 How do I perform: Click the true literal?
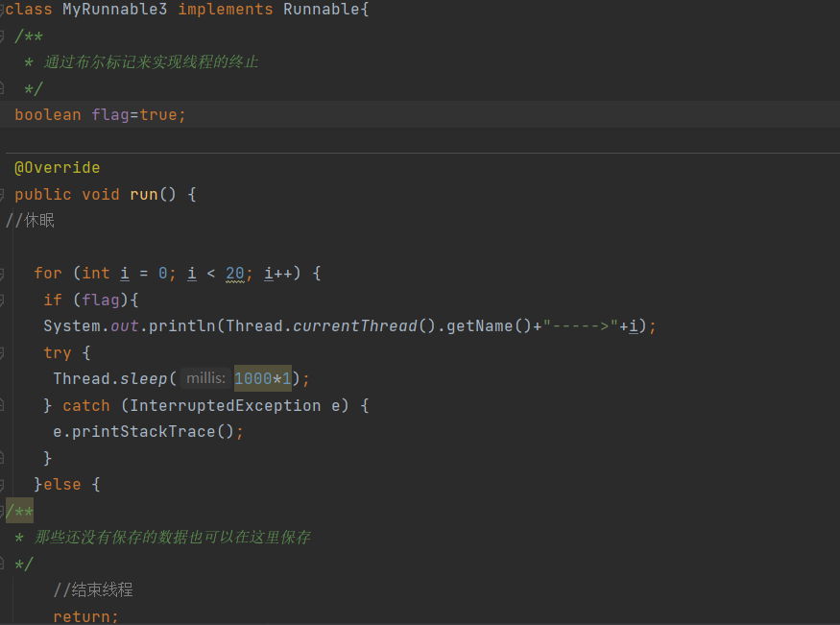click(158, 115)
